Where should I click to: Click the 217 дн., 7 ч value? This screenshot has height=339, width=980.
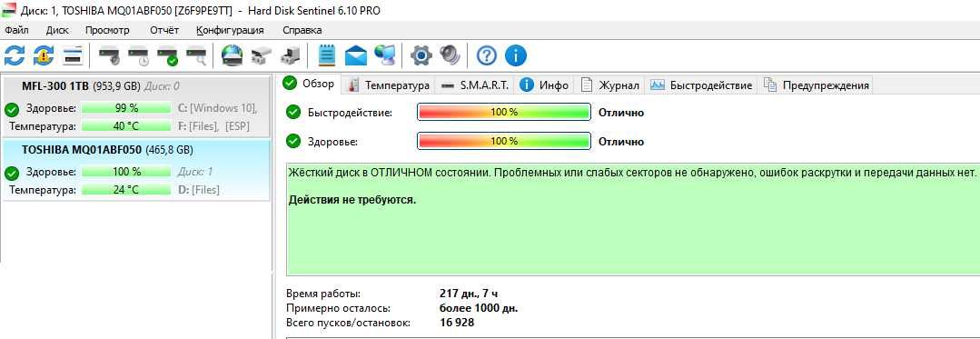pos(470,294)
